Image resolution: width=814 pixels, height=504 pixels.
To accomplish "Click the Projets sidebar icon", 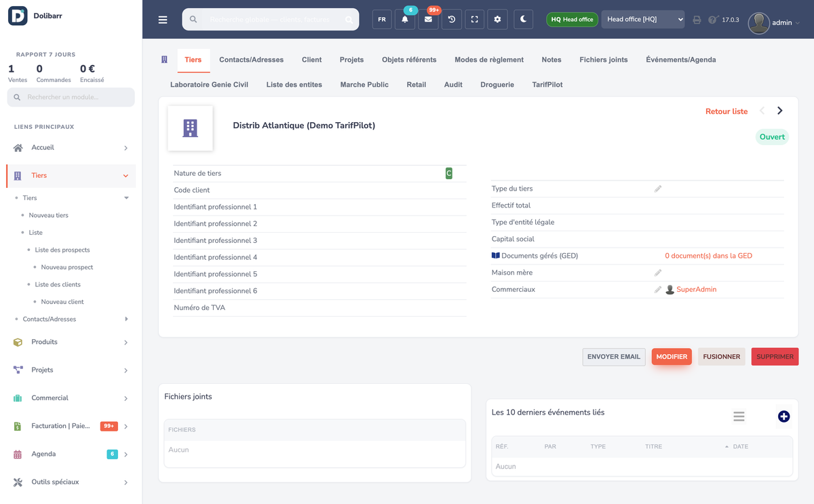I will (18, 370).
